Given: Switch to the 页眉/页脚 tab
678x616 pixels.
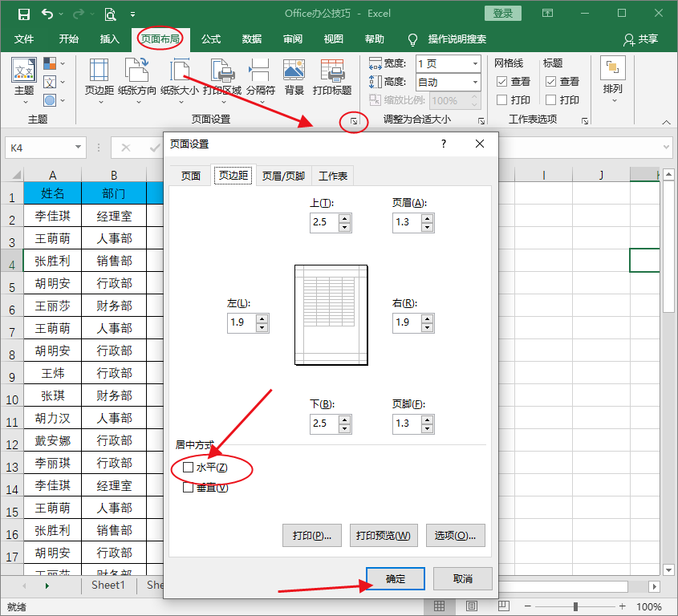Looking at the screenshot, I should point(283,176).
